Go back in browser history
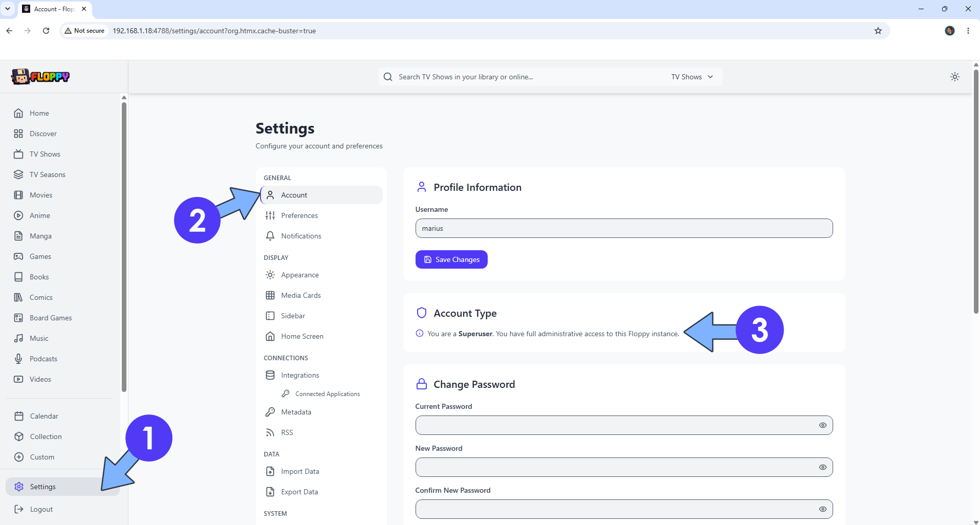The image size is (980, 525). pyautogui.click(x=9, y=31)
